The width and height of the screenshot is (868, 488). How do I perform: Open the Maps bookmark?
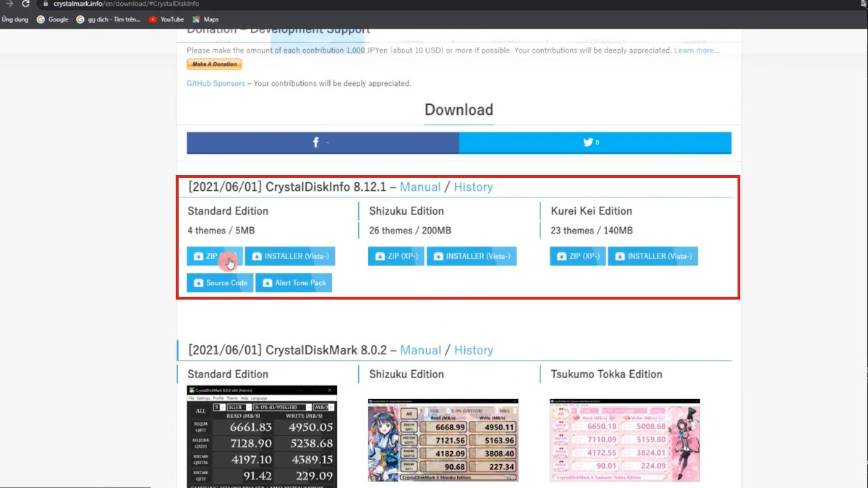tap(205, 20)
